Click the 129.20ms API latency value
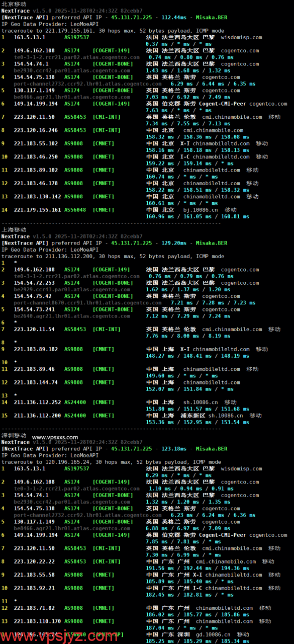 click(x=175, y=243)
